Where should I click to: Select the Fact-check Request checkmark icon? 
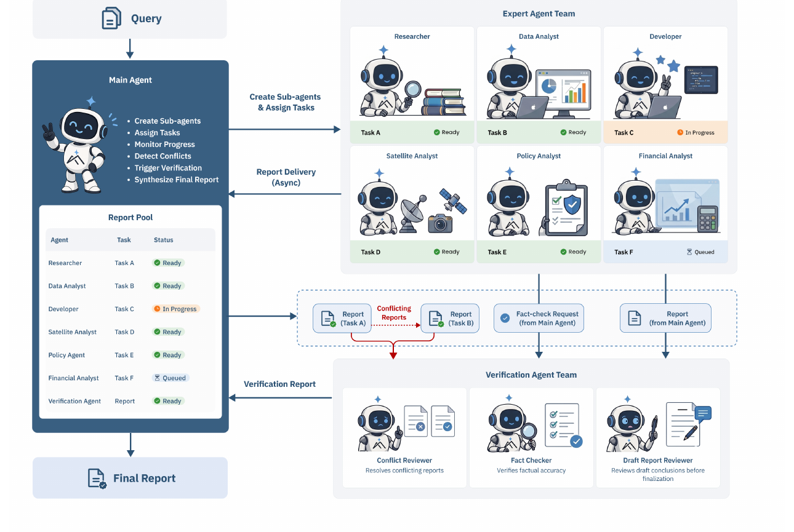505,318
